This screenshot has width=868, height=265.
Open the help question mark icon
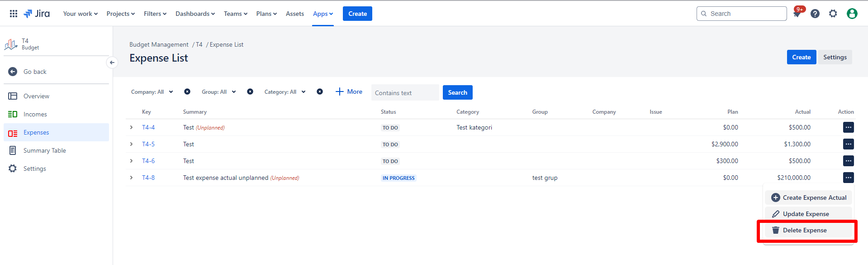815,14
